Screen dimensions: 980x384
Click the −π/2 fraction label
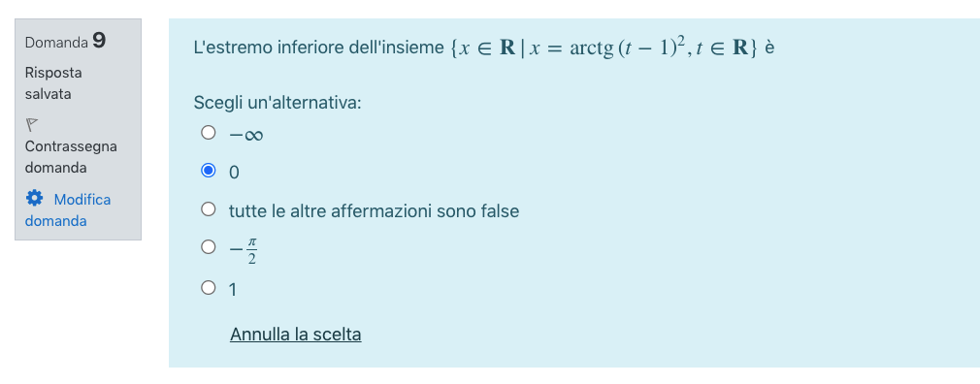tap(244, 250)
